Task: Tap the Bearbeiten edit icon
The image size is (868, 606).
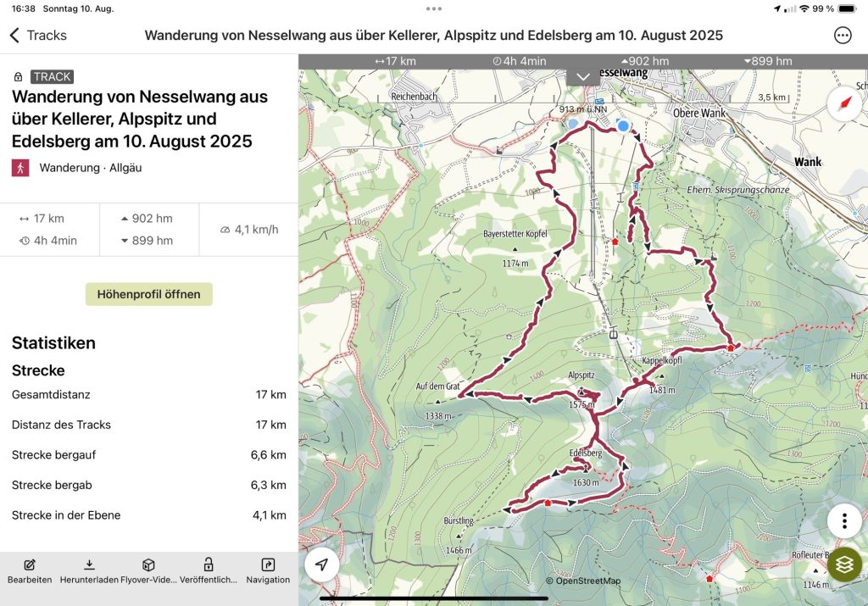Action: pyautogui.click(x=30, y=565)
